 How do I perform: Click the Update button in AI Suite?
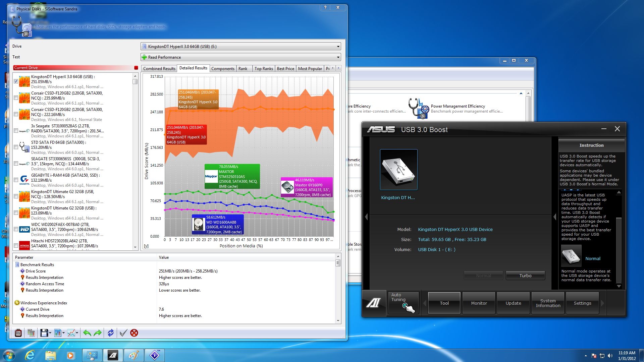click(514, 303)
